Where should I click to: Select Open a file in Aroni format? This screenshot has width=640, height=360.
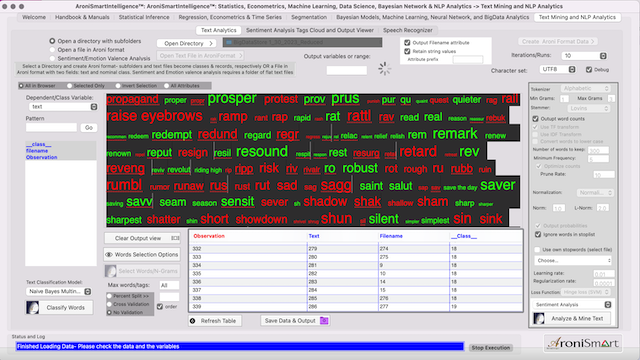pos(52,50)
